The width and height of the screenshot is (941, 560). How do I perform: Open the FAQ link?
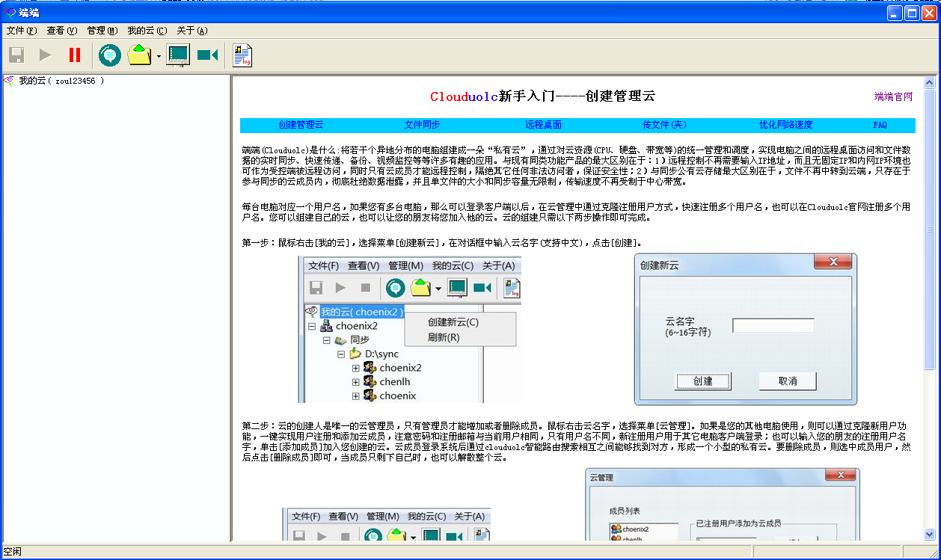click(x=880, y=125)
